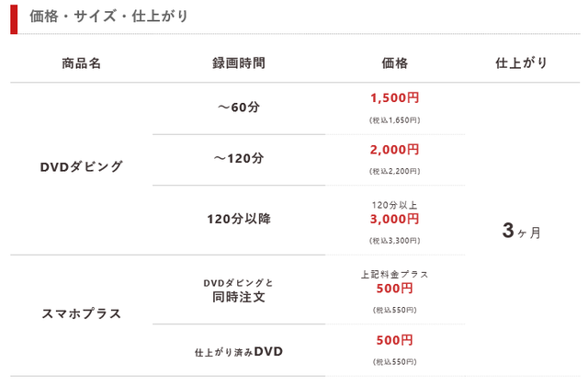Select the 120分以降 recording time cell
588x386 pixels.
click(x=239, y=219)
